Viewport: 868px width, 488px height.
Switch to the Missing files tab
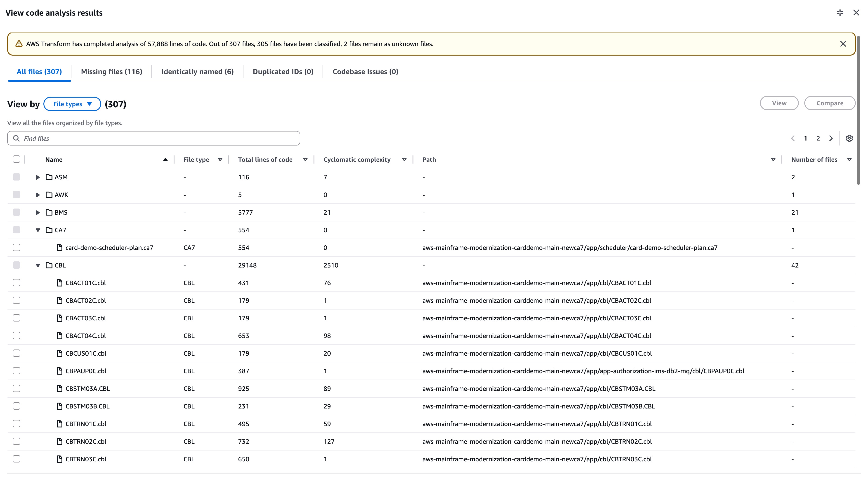(111, 71)
